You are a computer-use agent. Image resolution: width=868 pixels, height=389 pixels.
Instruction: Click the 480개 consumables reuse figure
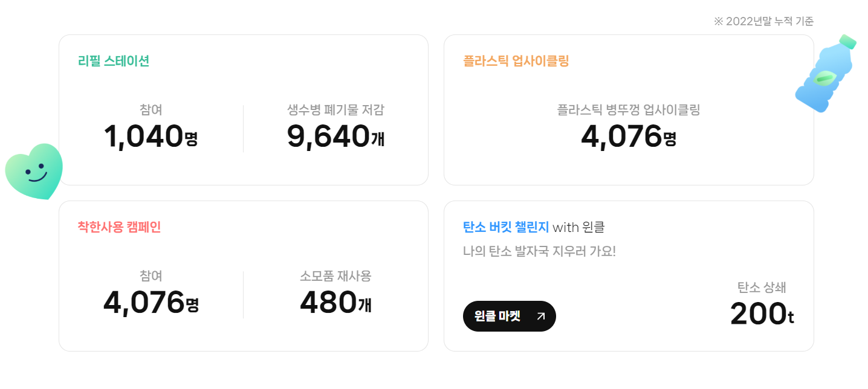[x=335, y=303]
